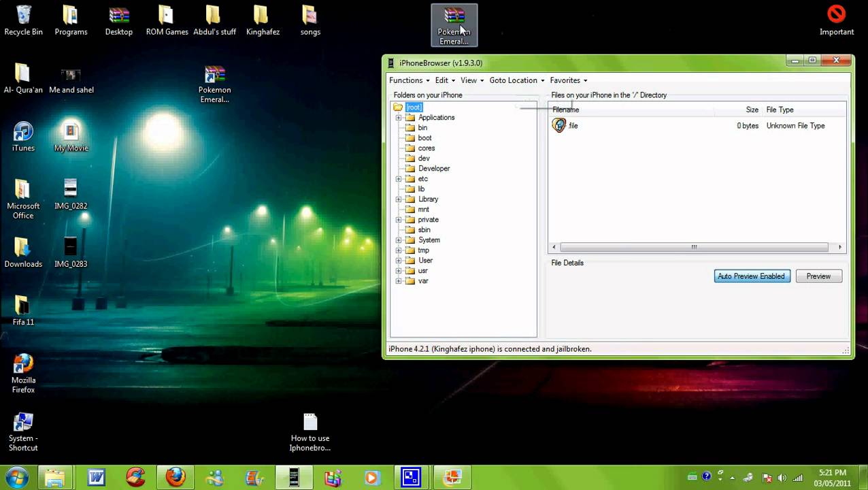Viewport: 868px width, 490px height.
Task: Expand the tmp folder node
Action: click(399, 250)
